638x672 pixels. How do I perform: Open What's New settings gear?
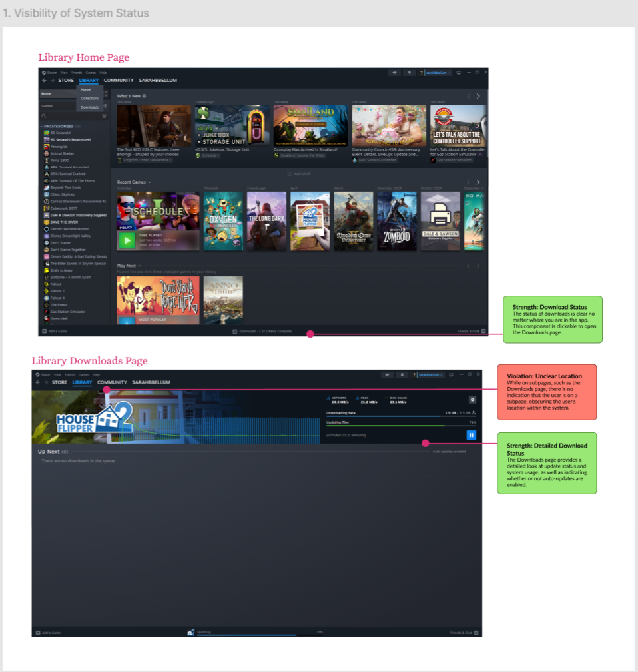coord(145,96)
